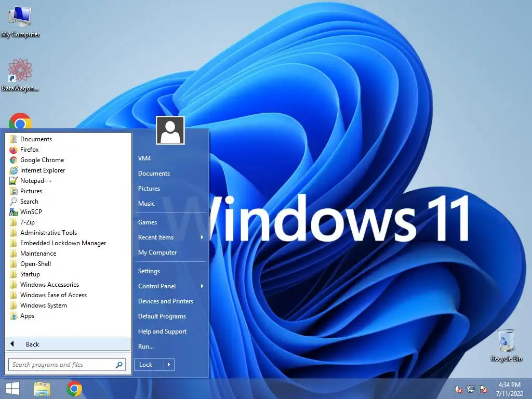Open the Recent Items submenu

pyautogui.click(x=170, y=237)
